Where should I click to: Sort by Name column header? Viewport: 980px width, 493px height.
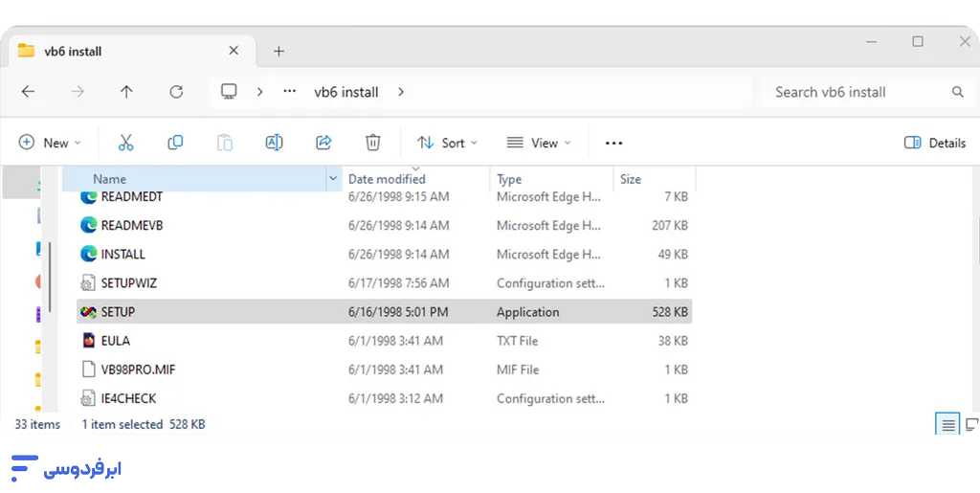click(193, 179)
